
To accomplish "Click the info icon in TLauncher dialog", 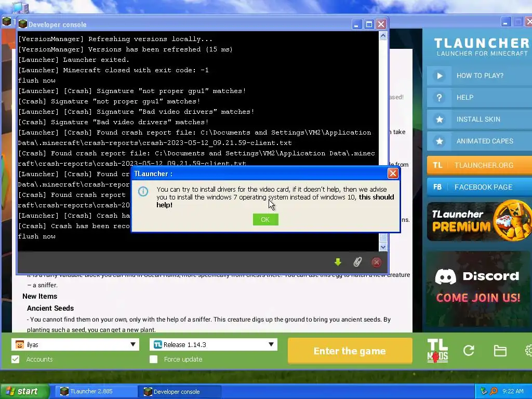I will pos(143,191).
